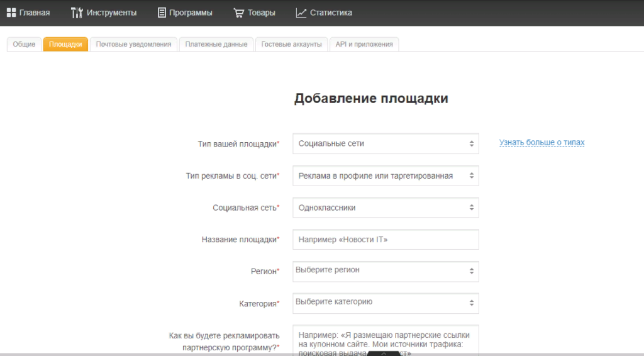Viewport: 644px width, 356px height.
Task: Choose a region in Выберите регион
Action: point(386,272)
